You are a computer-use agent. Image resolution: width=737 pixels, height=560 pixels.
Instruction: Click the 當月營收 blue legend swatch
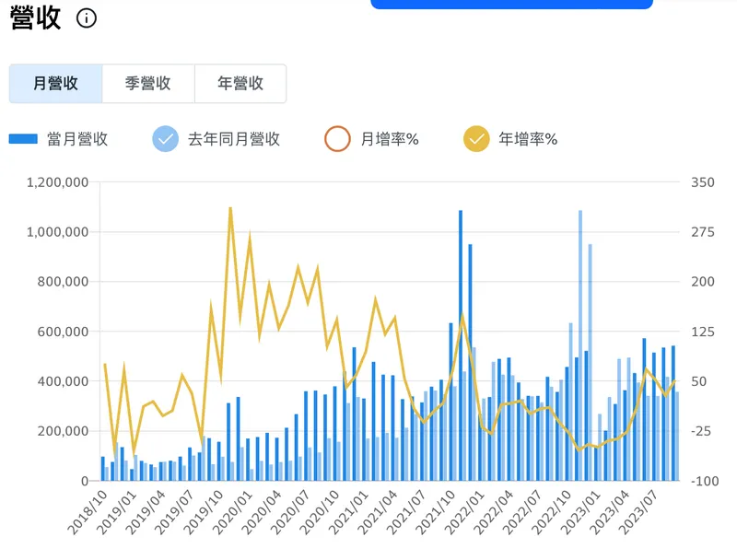[x=23, y=139]
